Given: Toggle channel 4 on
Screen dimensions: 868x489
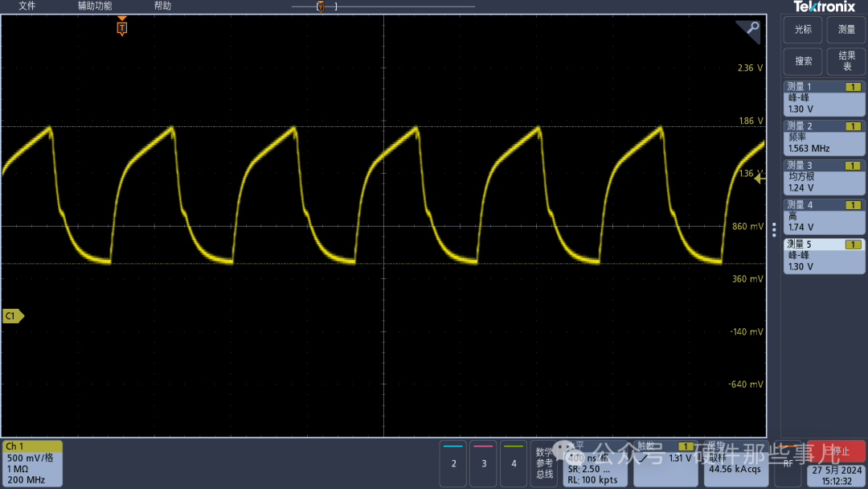Looking at the screenshot, I should coord(514,462).
